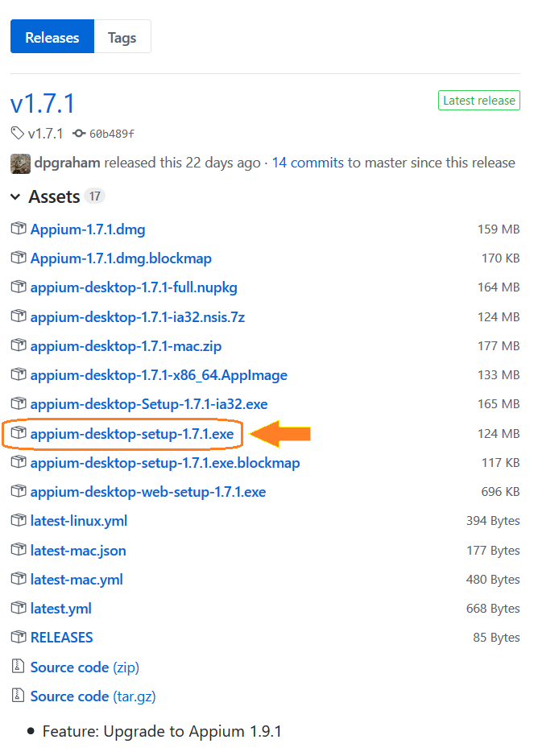The width and height of the screenshot is (534, 756).
Task: Click package icon beside Appium-1.7.1.dmg
Action: tap(19, 228)
